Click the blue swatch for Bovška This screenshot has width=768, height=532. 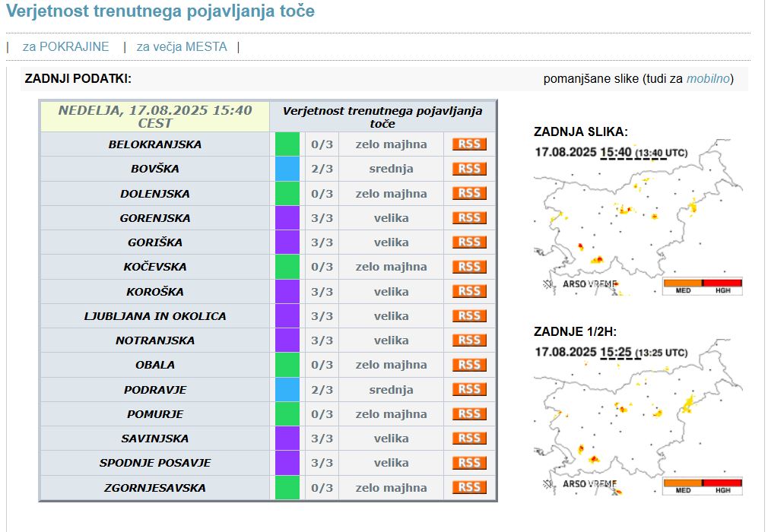(287, 169)
